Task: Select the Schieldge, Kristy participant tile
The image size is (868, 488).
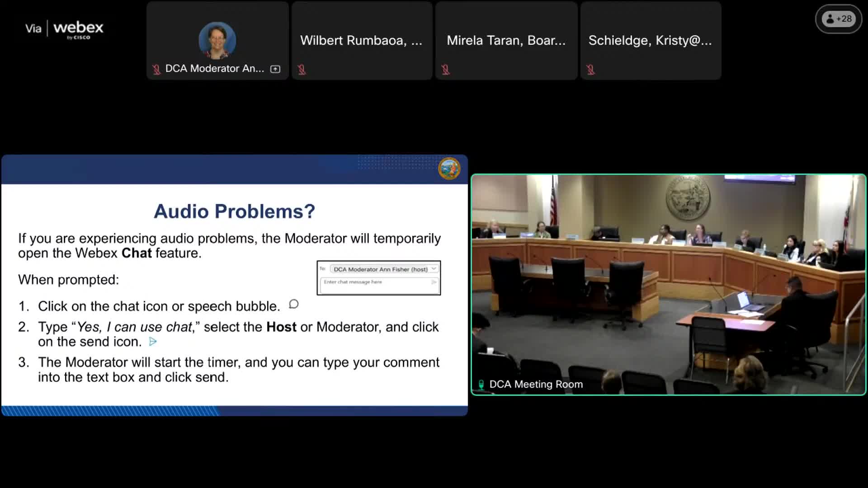Action: pos(650,41)
